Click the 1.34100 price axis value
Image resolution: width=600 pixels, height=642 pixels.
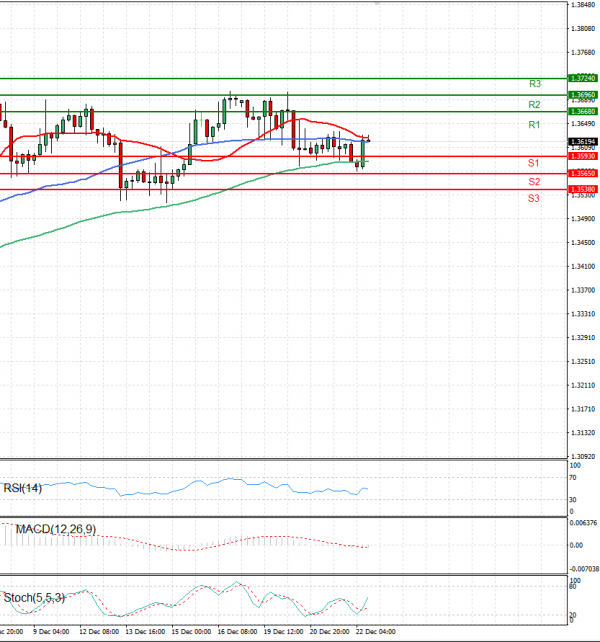tap(583, 267)
